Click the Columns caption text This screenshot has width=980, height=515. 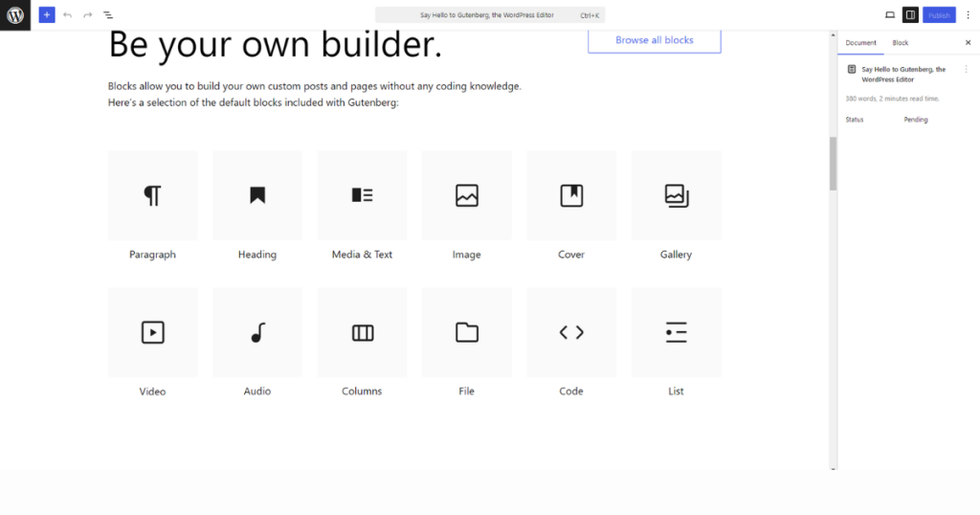[x=362, y=392]
